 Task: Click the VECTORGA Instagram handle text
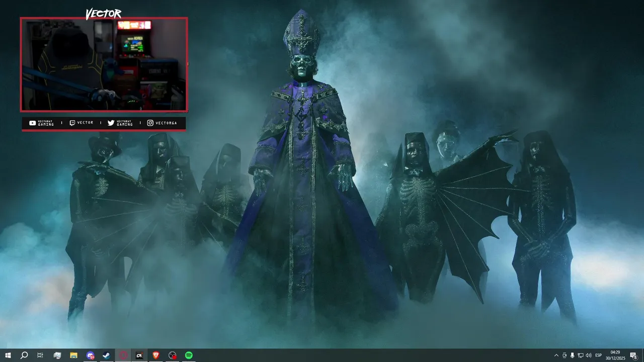pos(166,123)
